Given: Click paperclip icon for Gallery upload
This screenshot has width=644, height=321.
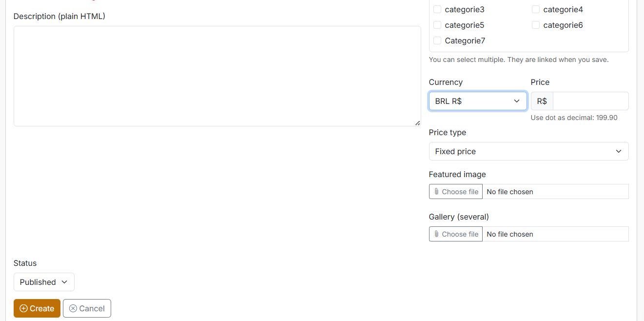Looking at the screenshot, I should point(436,234).
